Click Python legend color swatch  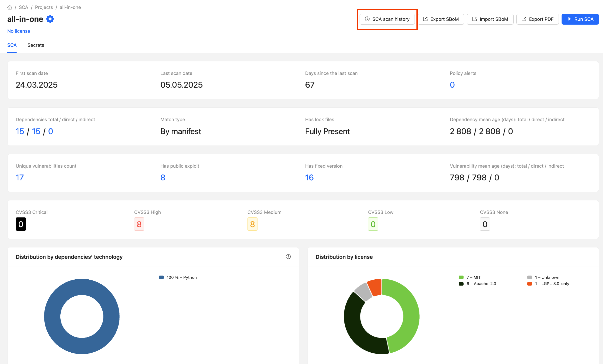click(x=161, y=277)
